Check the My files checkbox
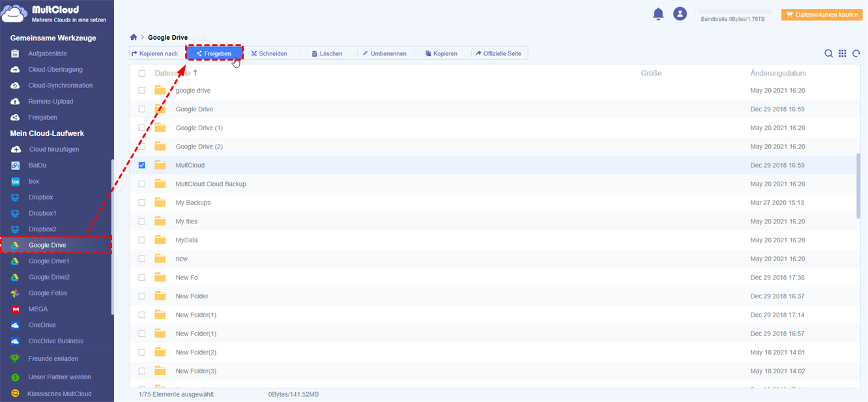 point(142,222)
